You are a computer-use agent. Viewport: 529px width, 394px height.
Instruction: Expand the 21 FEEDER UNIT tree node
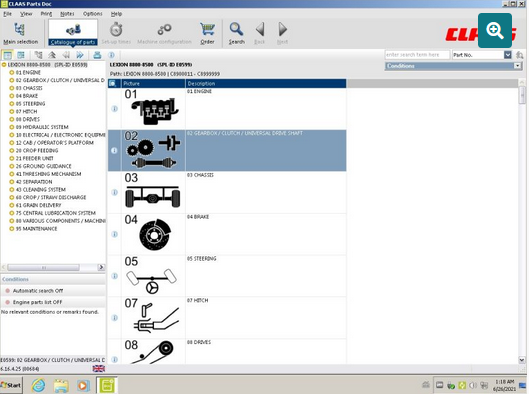[12, 158]
